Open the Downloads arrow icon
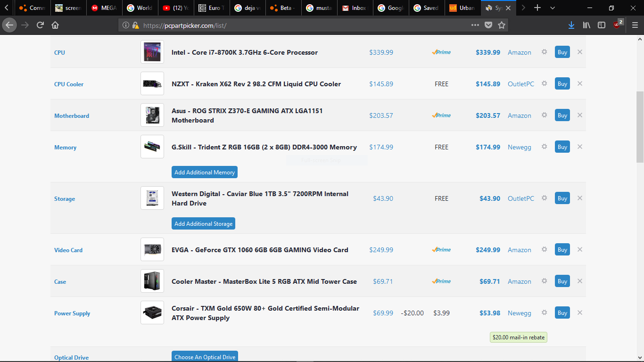 [x=571, y=25]
